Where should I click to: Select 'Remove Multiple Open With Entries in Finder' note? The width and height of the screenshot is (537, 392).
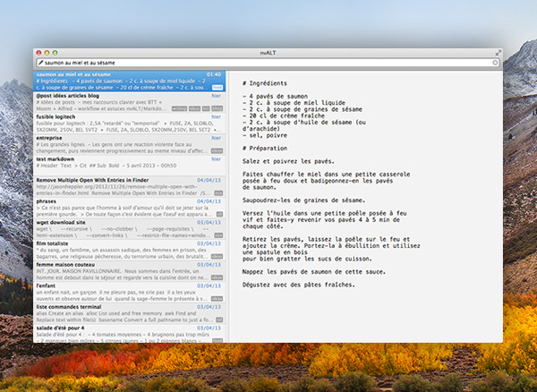point(130,186)
